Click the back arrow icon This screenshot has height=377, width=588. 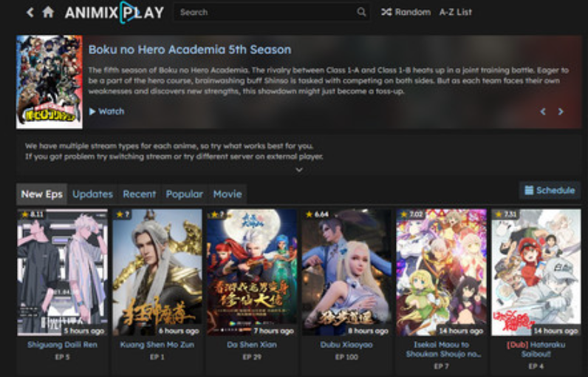[x=30, y=13]
